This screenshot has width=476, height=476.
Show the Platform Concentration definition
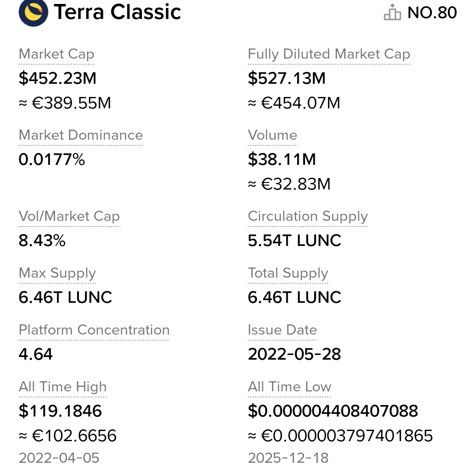point(94,330)
